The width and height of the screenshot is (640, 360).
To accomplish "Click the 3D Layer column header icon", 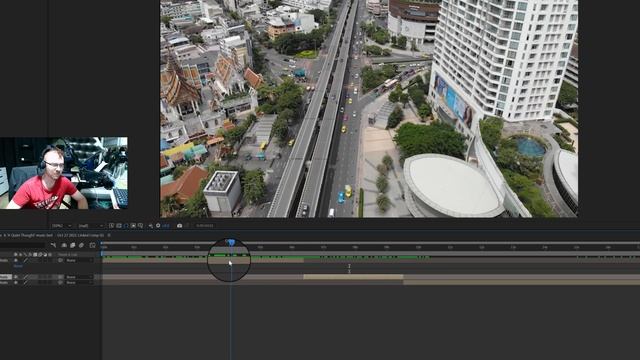I will click(x=50, y=255).
